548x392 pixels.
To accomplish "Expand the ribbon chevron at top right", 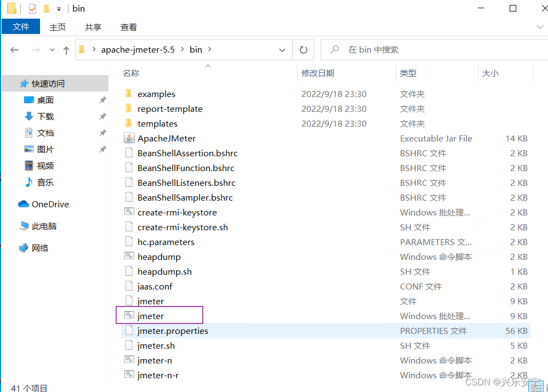I will tap(540, 27).
